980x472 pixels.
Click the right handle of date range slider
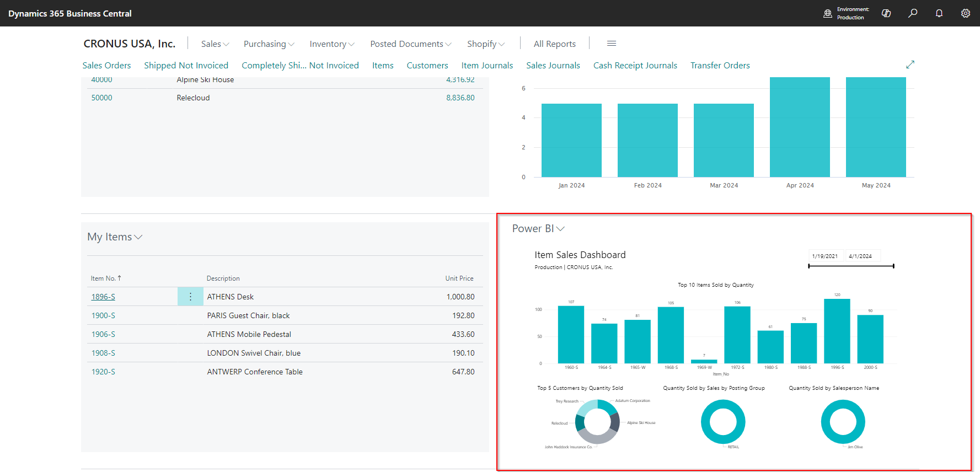(x=893, y=266)
